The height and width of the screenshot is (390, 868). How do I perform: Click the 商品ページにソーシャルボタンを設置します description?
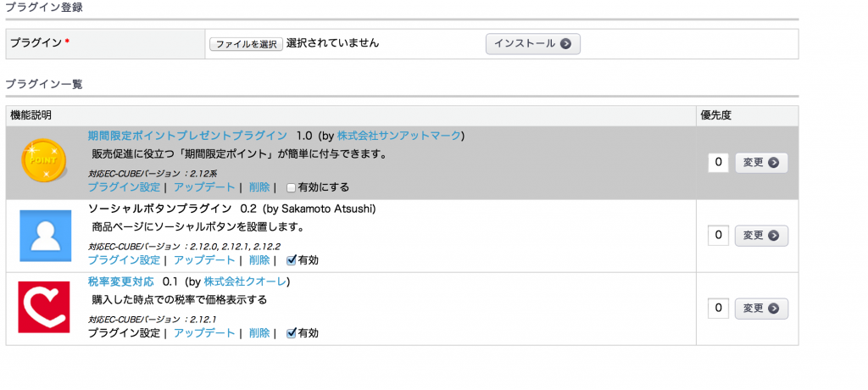(198, 227)
